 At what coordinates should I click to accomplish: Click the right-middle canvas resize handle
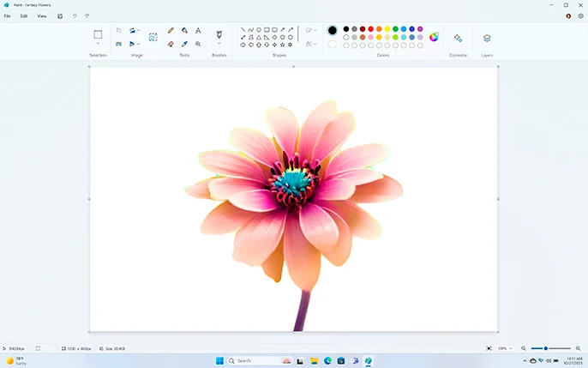pos(498,199)
